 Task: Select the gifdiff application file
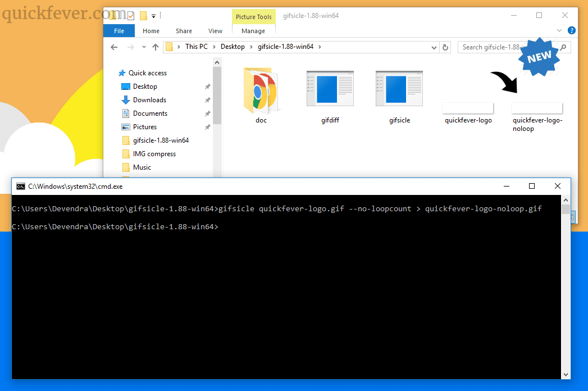pyautogui.click(x=330, y=96)
